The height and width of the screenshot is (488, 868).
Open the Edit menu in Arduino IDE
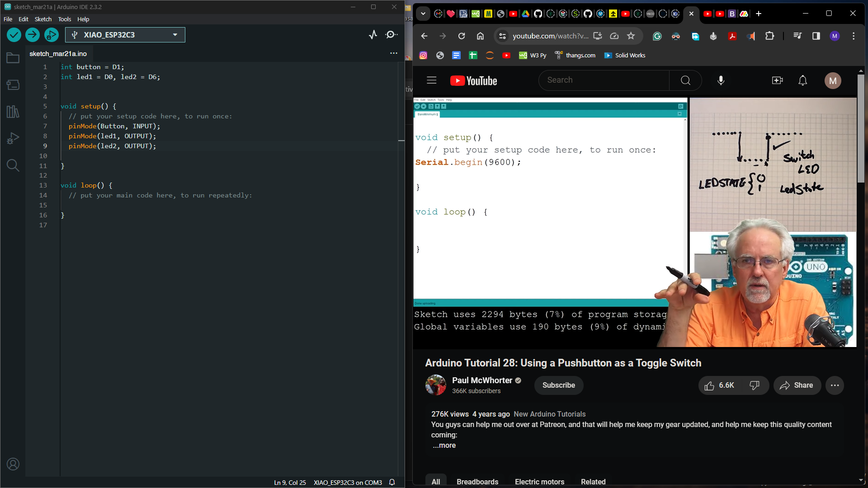click(24, 19)
